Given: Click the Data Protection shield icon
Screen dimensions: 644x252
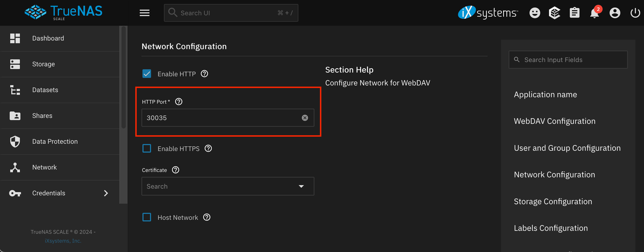Looking at the screenshot, I should [x=15, y=141].
